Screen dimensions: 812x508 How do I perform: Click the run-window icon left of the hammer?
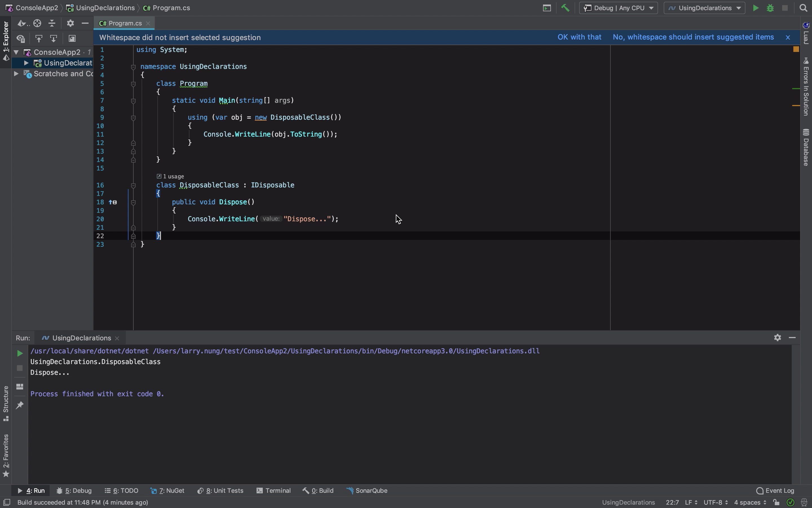click(547, 8)
